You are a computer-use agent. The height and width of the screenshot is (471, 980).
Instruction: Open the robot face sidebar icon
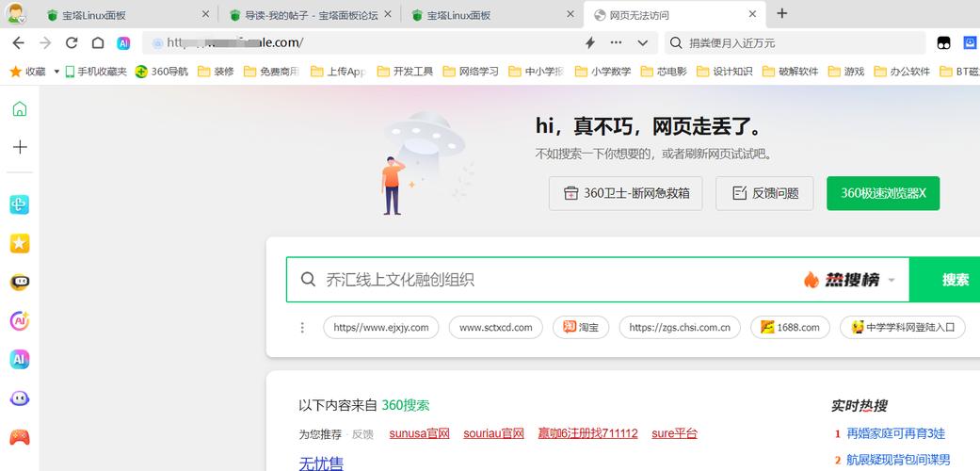20,282
